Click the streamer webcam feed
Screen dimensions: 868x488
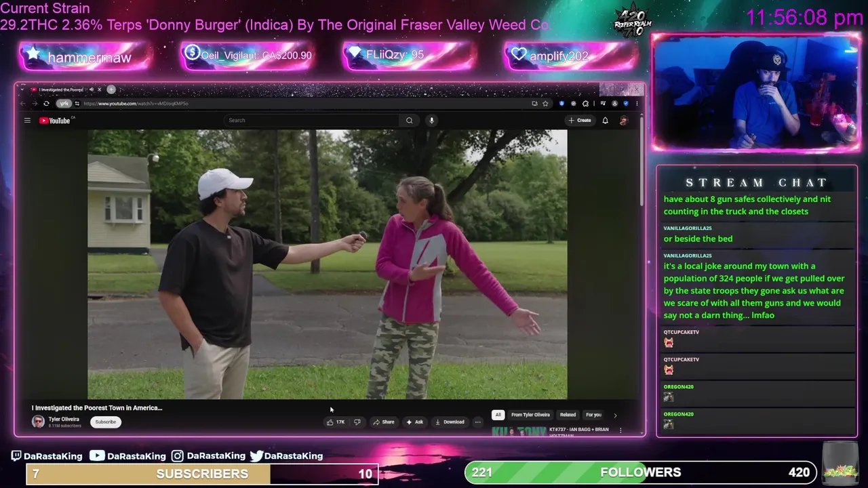756,92
